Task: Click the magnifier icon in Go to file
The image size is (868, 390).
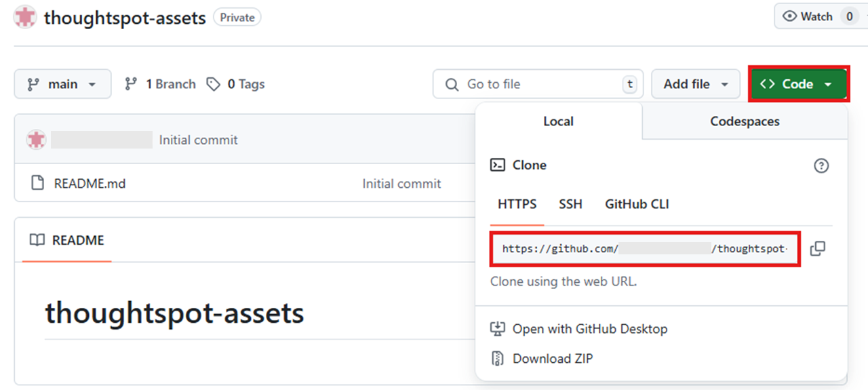Action: click(452, 85)
